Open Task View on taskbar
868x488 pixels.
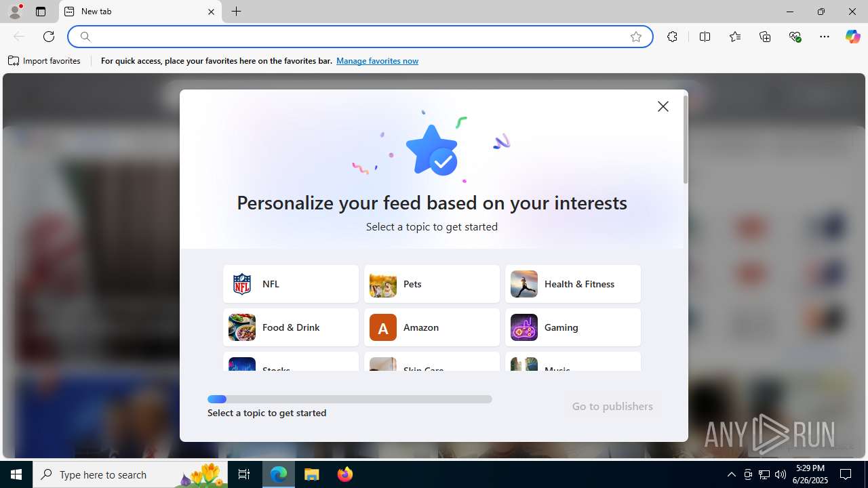[244, 474]
